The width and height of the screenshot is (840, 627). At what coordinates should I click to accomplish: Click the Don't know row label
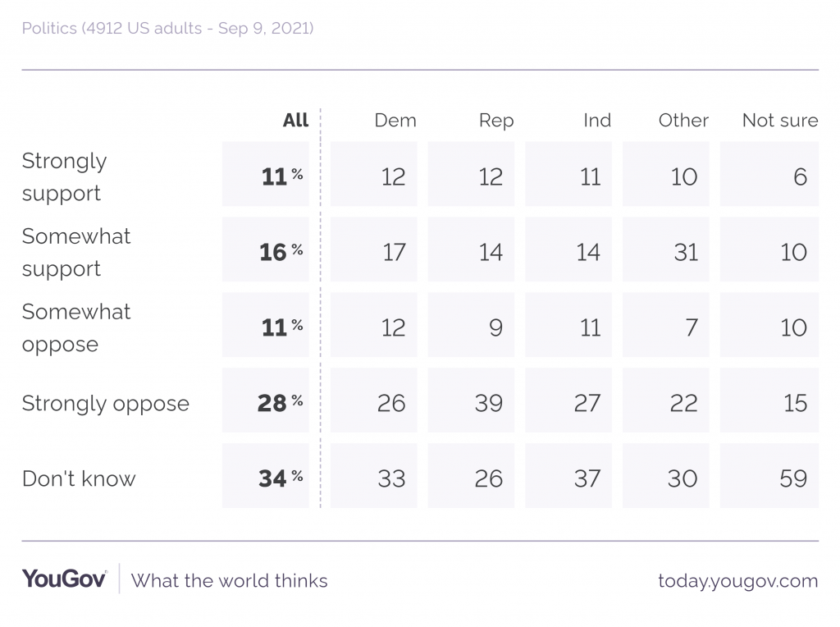79,478
